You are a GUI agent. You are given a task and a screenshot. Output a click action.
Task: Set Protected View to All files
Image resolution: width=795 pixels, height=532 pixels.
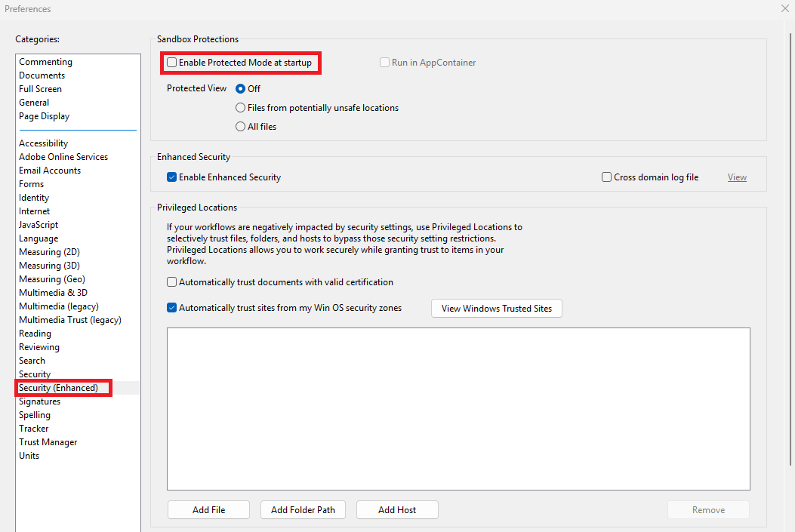(240, 126)
